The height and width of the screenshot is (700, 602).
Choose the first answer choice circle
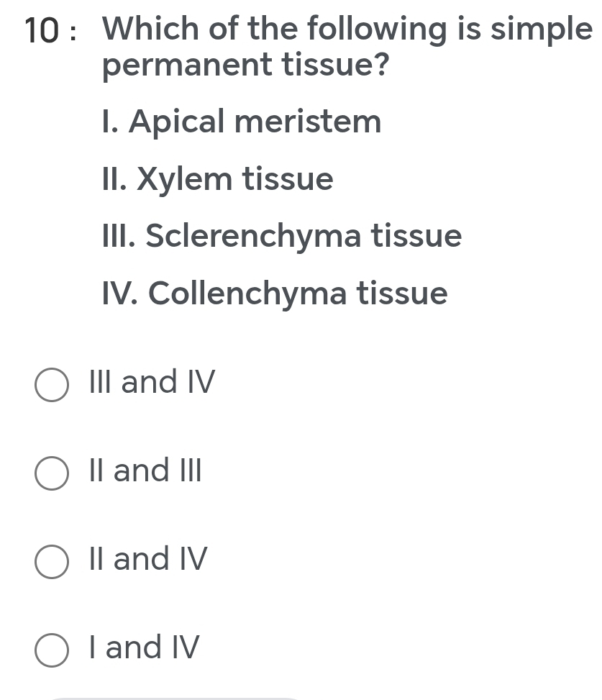(51, 386)
